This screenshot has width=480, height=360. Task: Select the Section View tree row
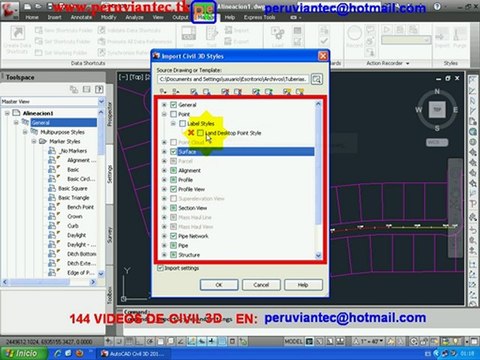point(192,208)
